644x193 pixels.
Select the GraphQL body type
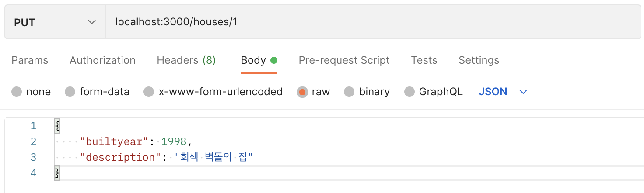(x=409, y=92)
